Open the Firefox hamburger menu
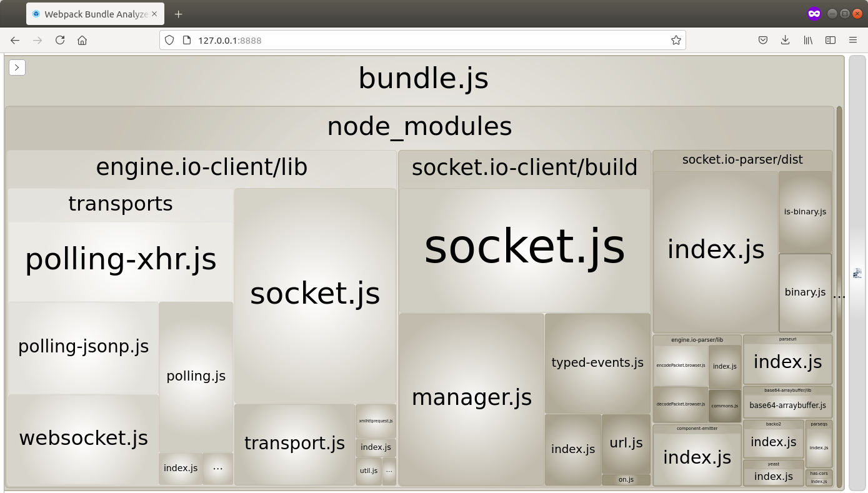This screenshot has width=868, height=493. [852, 40]
